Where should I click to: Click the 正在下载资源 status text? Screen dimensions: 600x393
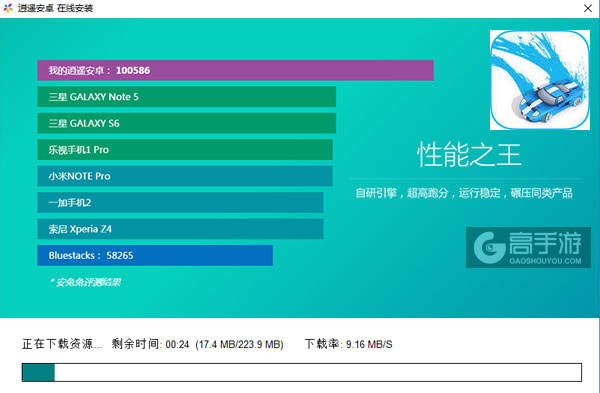pos(62,344)
